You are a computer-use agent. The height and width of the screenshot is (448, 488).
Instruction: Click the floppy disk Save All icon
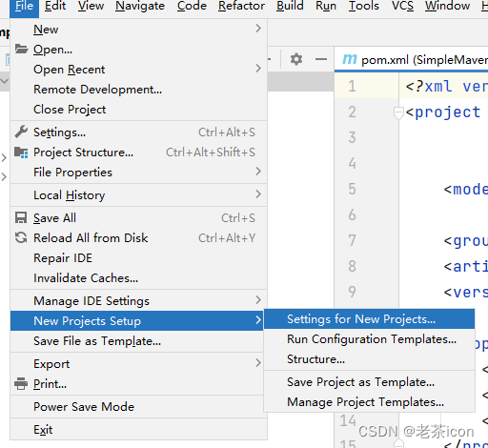(x=21, y=218)
